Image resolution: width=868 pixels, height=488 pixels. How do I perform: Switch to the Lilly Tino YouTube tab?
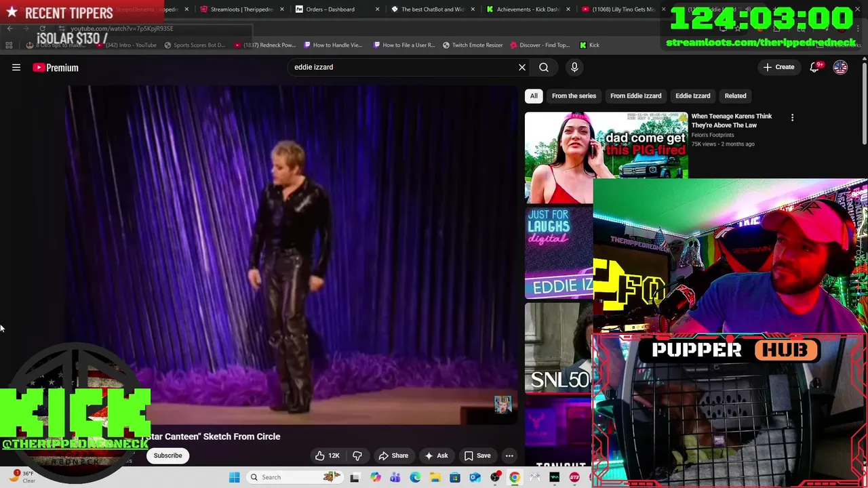[623, 9]
